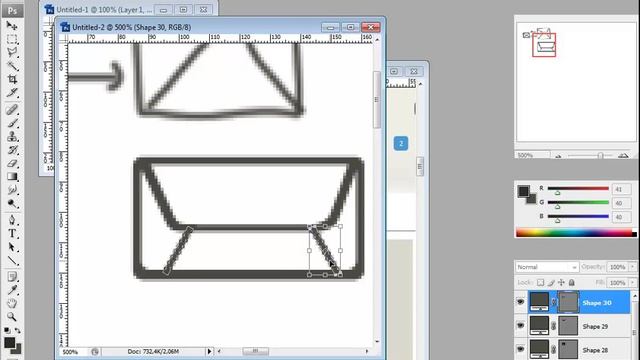Toggle mask link on Shape 29
The height and width of the screenshot is (360, 640).
[x=554, y=326]
